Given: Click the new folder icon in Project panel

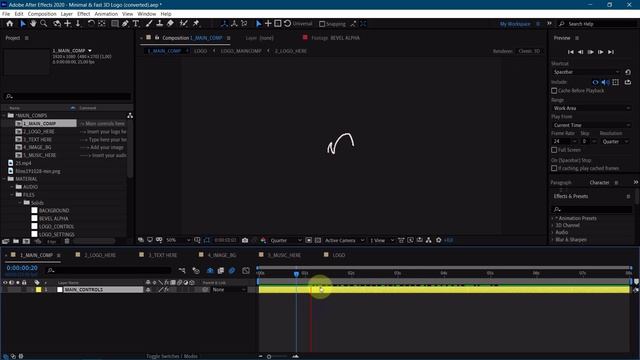Looking at the screenshot, I should (x=16, y=241).
